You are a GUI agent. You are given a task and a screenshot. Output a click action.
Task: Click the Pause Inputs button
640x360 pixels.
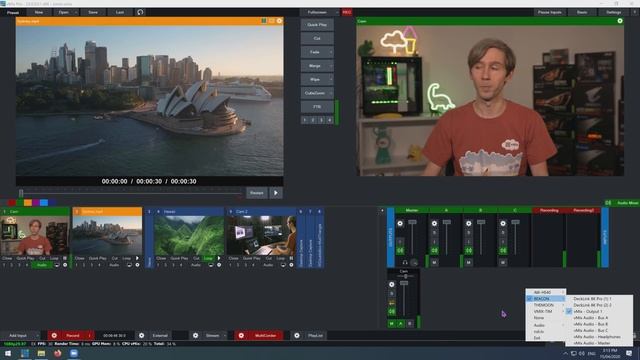tap(549, 12)
